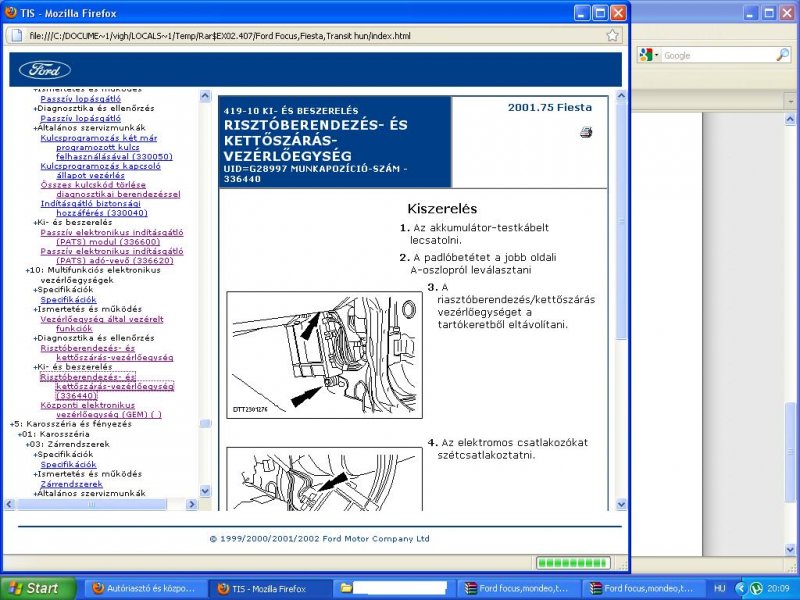The width and height of the screenshot is (800, 600).
Task: Click the Google search magnifier in the background window
Action: [782, 55]
